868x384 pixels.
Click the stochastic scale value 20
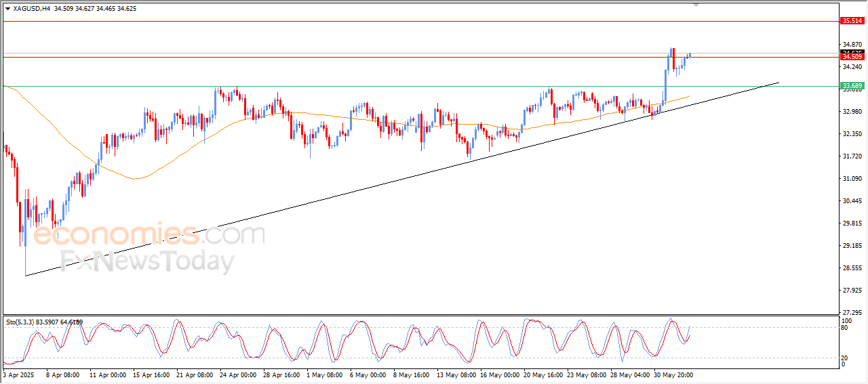(x=846, y=358)
